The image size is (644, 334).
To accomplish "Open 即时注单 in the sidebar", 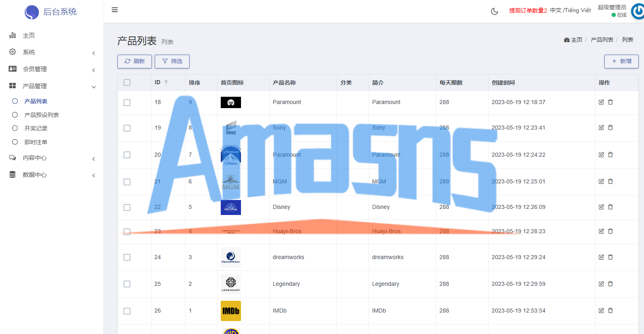I will [36, 142].
